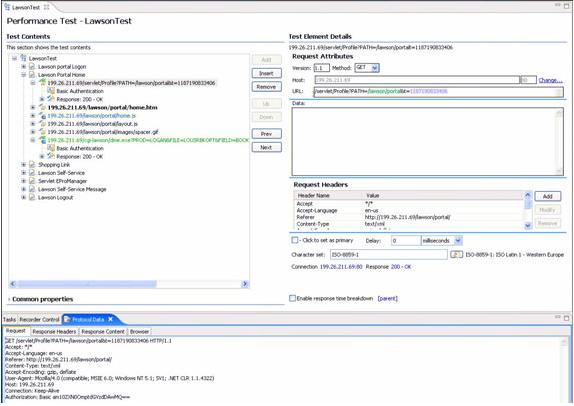
Task: Click the Prev button
Action: pos(266,134)
